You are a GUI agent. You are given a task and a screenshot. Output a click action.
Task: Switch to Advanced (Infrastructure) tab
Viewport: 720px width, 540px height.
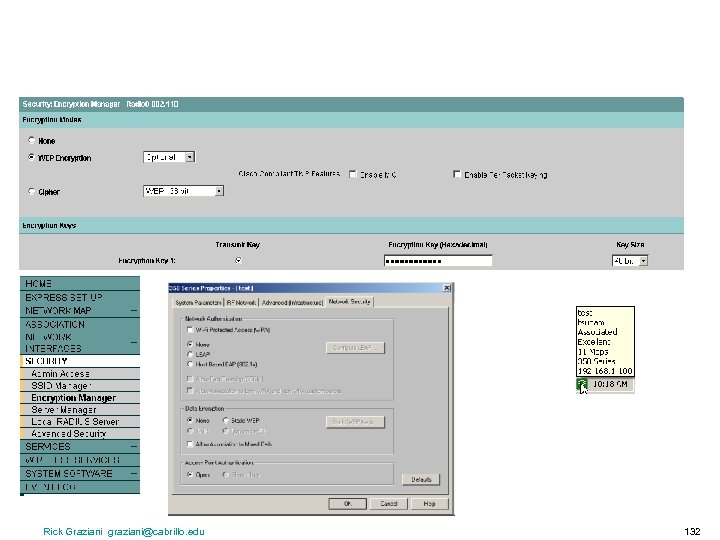click(x=292, y=303)
